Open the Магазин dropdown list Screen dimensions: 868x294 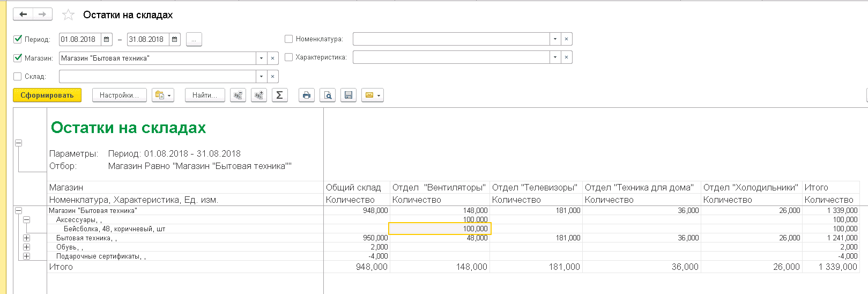pos(261,58)
